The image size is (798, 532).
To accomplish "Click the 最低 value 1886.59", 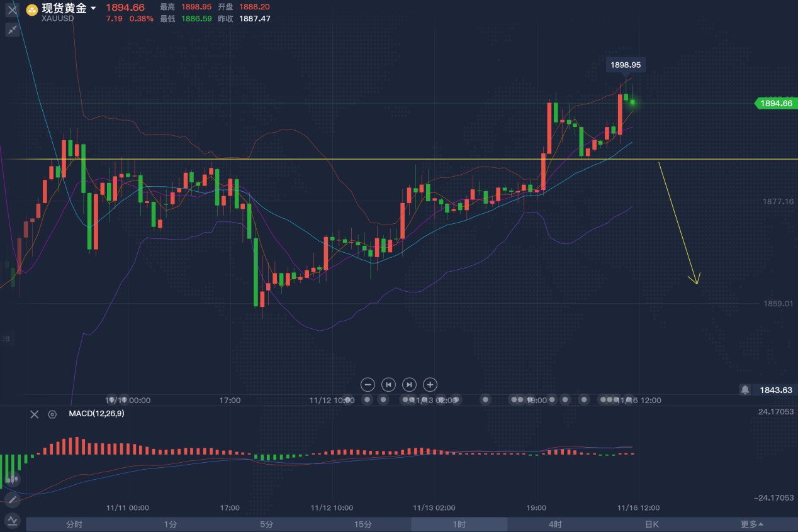I will 196,19.
